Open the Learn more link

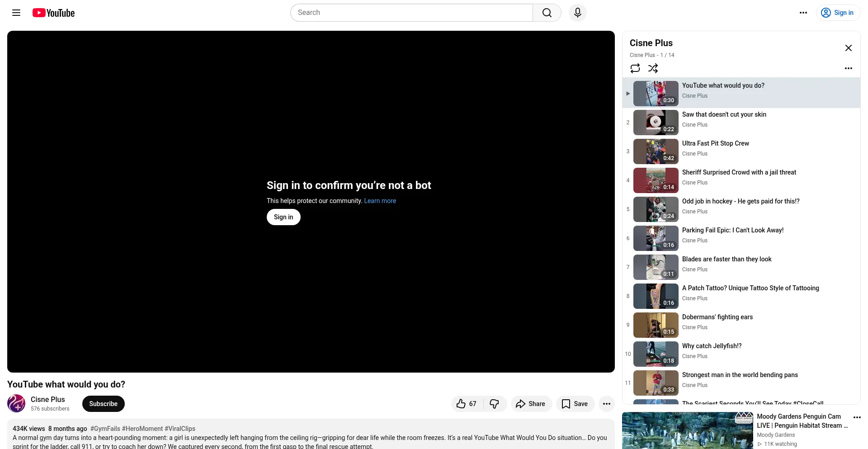tap(380, 201)
